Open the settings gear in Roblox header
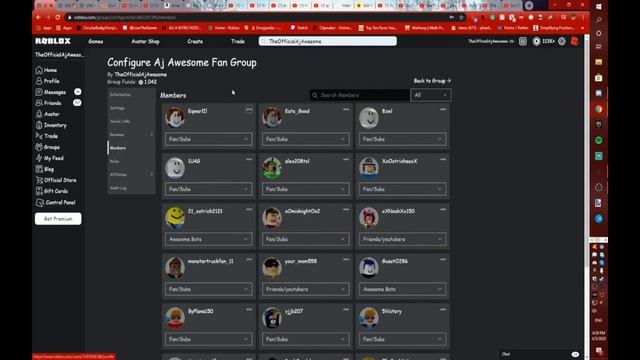Screen dimensions: 640x360 tap(562, 41)
